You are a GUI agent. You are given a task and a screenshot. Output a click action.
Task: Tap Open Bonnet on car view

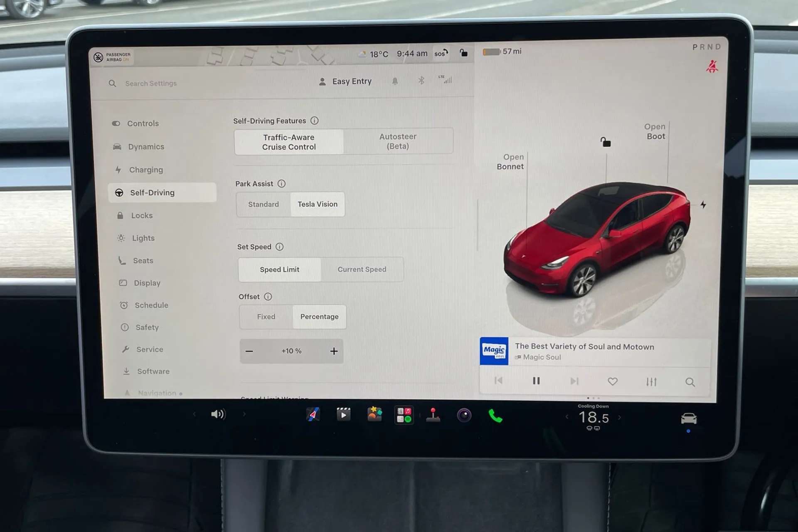click(510, 162)
